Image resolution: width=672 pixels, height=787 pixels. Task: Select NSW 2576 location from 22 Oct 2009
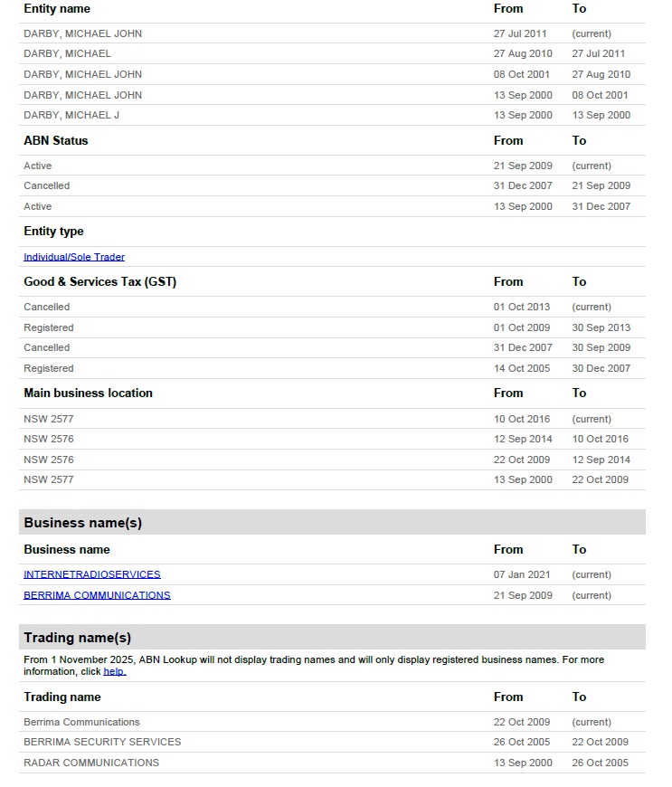pyautogui.click(x=332, y=460)
